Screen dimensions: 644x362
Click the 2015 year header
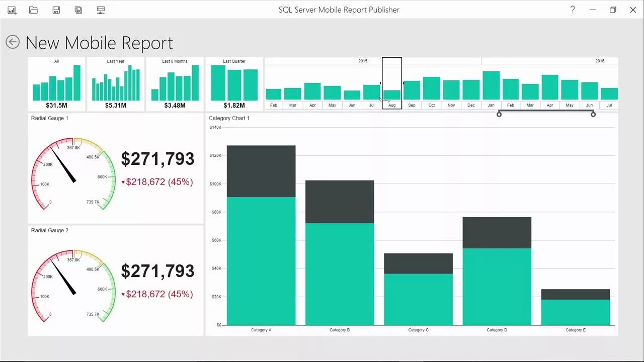point(363,61)
